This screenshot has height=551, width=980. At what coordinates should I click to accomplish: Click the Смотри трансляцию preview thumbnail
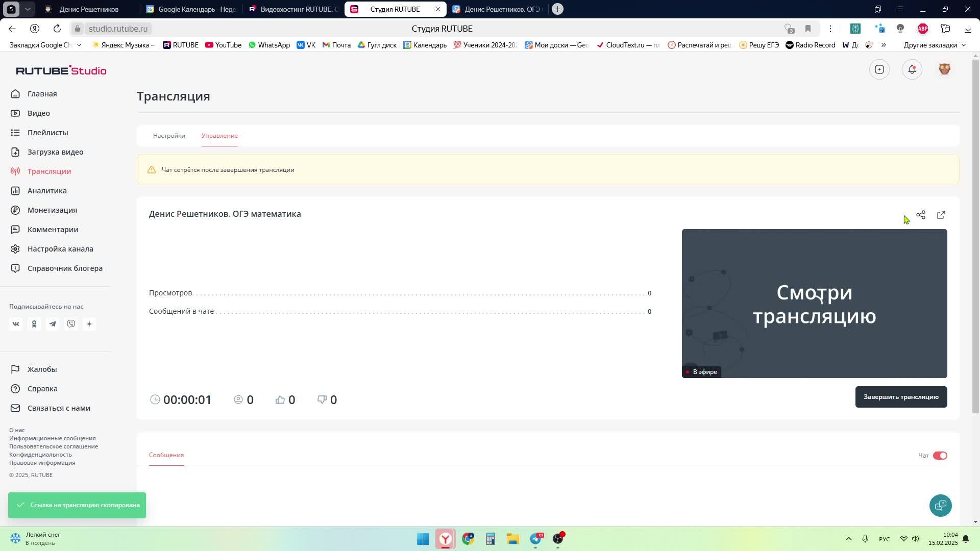(x=814, y=304)
